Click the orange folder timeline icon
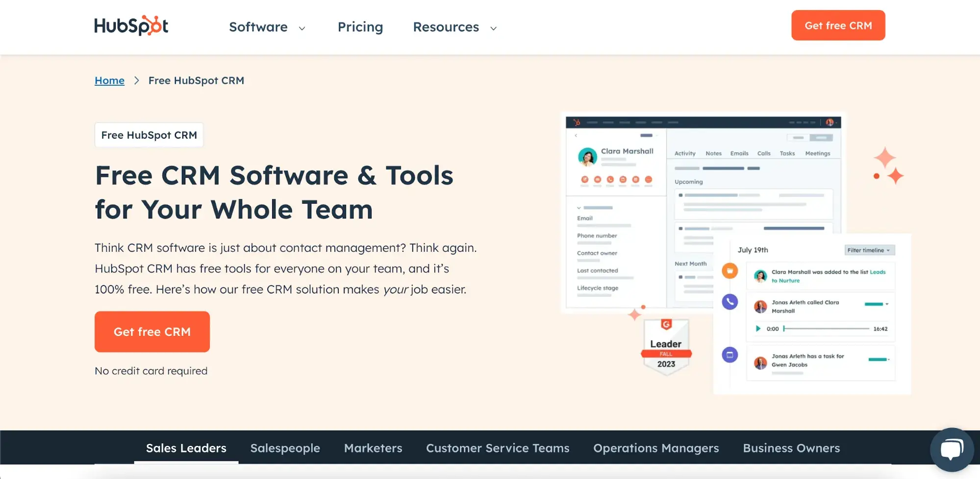Image resolution: width=980 pixels, height=479 pixels. pos(729,271)
